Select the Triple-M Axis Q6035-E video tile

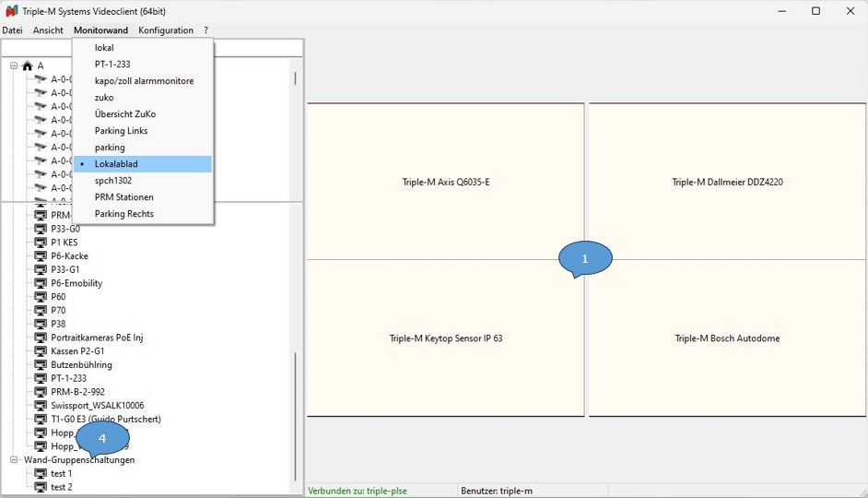pos(445,182)
